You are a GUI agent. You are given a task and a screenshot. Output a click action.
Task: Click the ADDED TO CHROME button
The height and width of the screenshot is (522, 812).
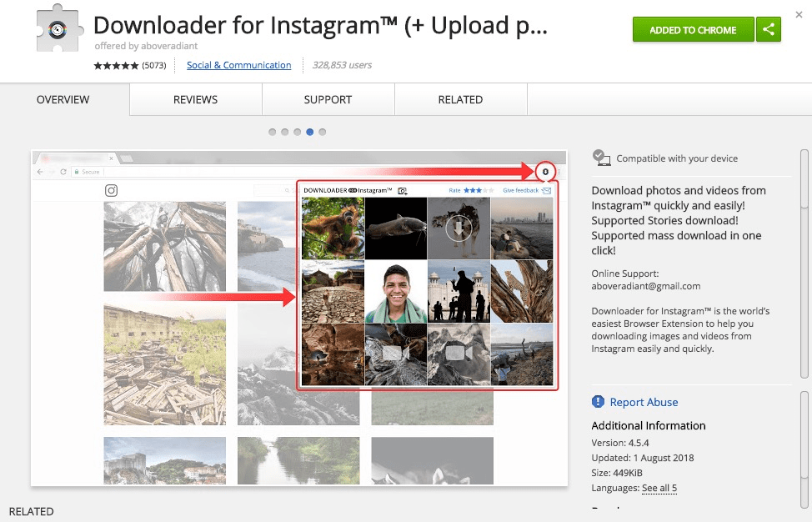coord(693,29)
